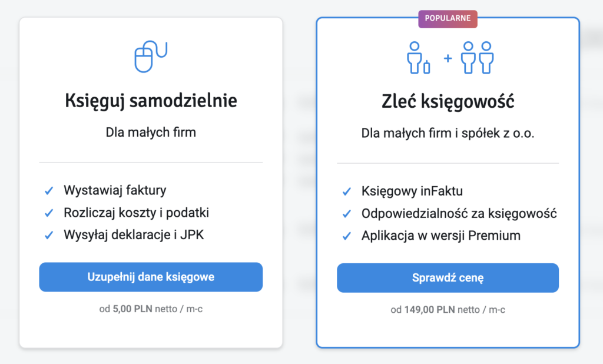Select the Zleć księgowość heading
The height and width of the screenshot is (364, 603).
[448, 102]
